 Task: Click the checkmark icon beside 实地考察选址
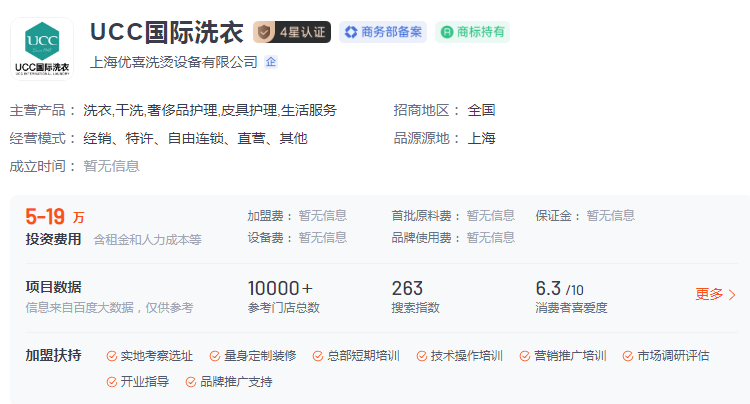click(111, 356)
